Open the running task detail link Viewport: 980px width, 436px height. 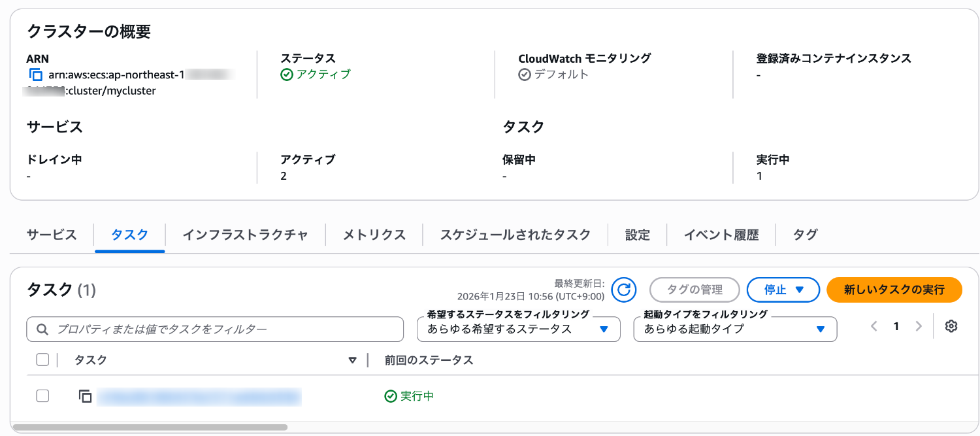tap(199, 395)
